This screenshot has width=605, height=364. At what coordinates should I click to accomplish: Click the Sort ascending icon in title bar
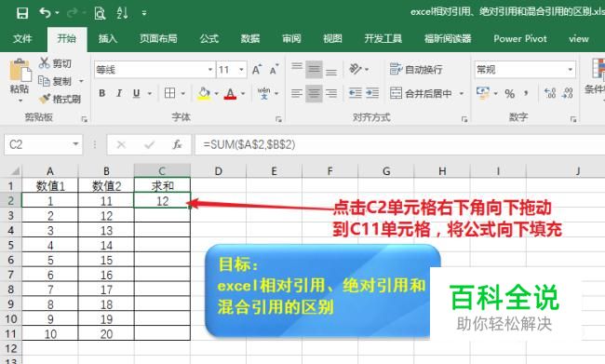pos(122,13)
